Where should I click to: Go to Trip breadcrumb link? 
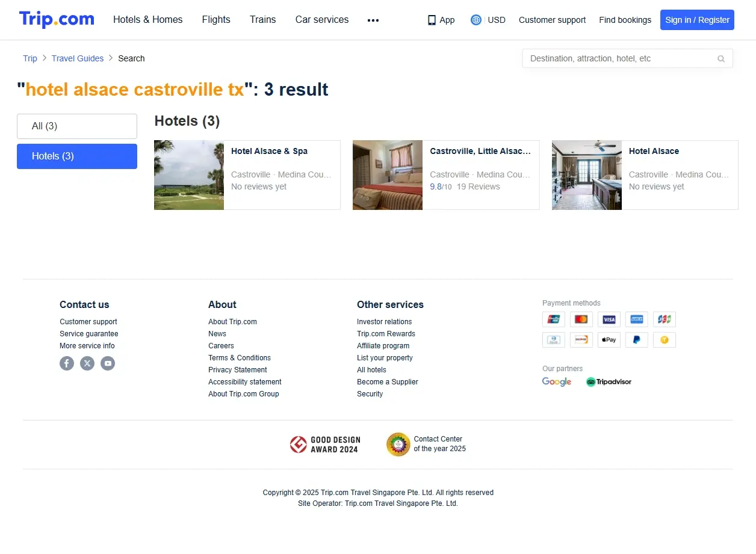[x=30, y=58]
